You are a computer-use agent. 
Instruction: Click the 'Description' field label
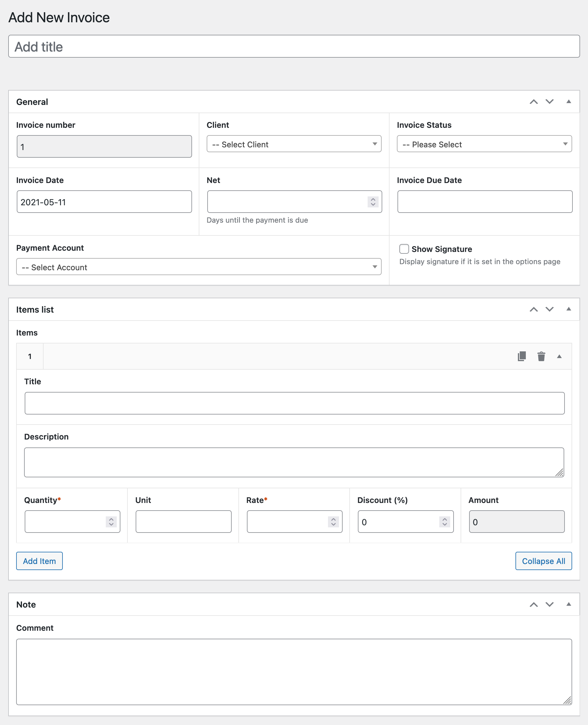pyautogui.click(x=46, y=436)
